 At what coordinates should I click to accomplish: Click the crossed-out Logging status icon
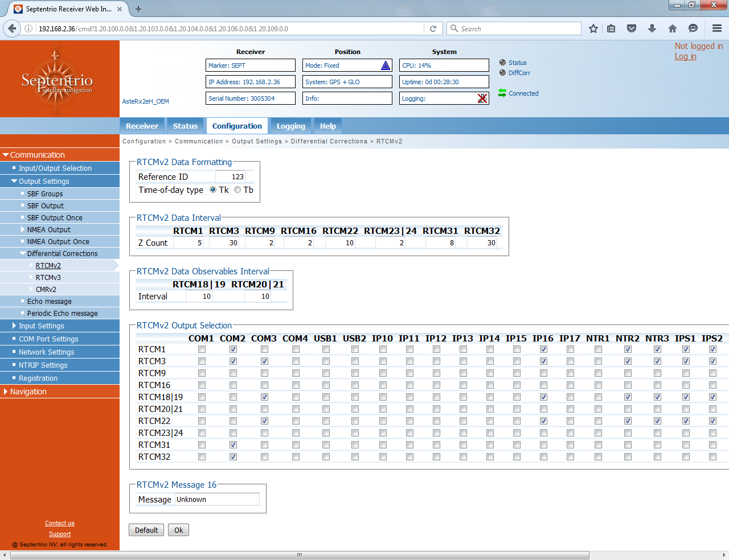tap(482, 98)
